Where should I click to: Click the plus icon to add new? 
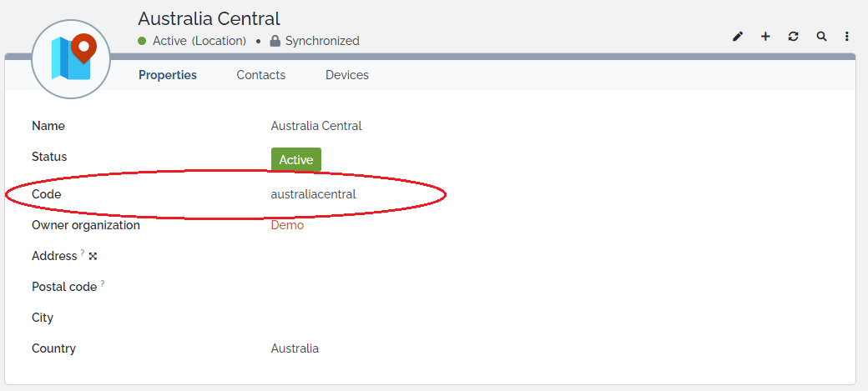click(765, 37)
